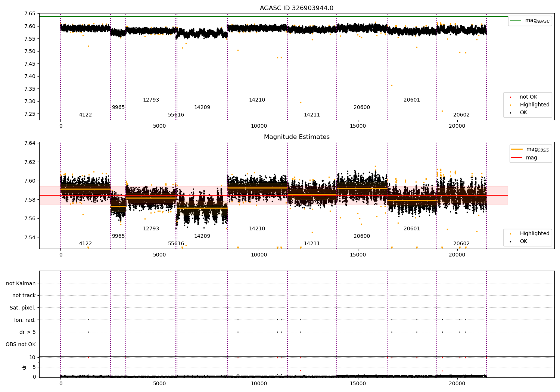Viewport: 560px width, 392px height.
Task: Click the green line sample in mag AGASC legend
Action: coord(516,21)
